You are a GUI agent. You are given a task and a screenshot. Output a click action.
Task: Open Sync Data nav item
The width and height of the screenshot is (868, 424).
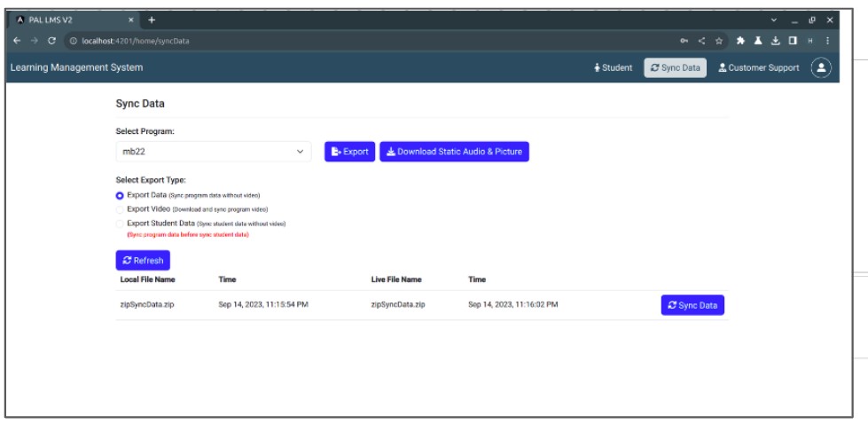pos(675,67)
